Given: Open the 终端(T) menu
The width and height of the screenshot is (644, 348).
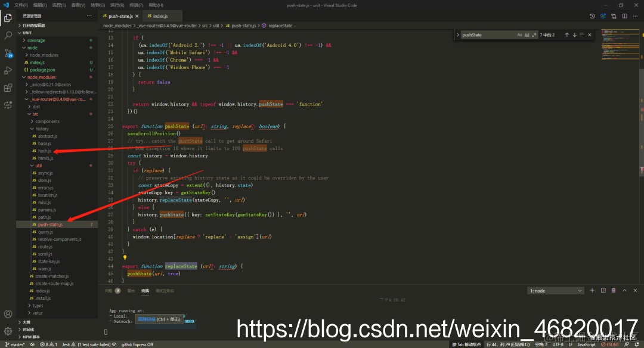Looking at the screenshot, I should (137, 5).
